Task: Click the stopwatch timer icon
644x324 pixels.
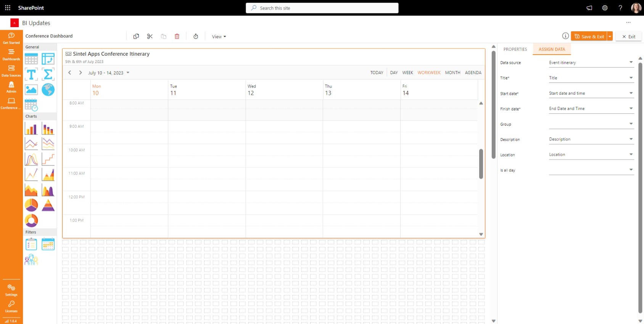Action: [196, 37]
